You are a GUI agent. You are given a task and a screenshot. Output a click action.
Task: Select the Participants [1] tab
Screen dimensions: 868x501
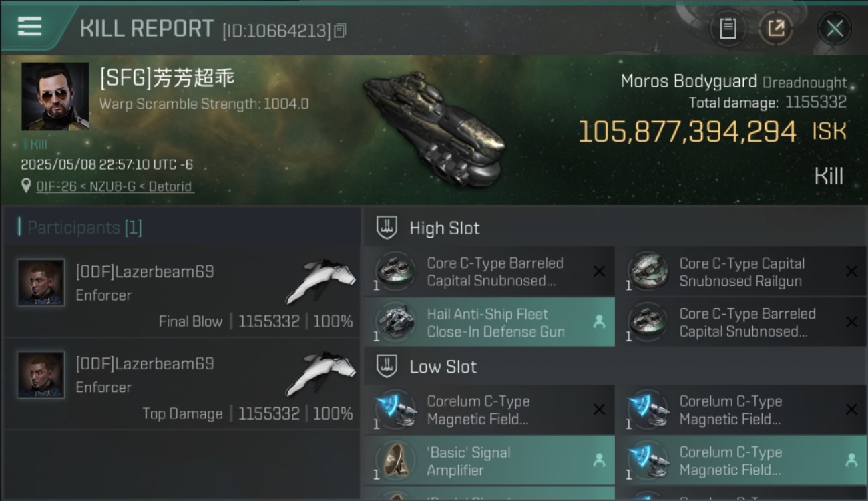79,228
